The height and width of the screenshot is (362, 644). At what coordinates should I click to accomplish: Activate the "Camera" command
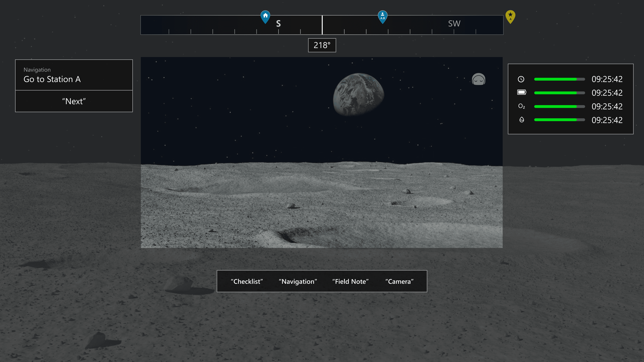[399, 281]
